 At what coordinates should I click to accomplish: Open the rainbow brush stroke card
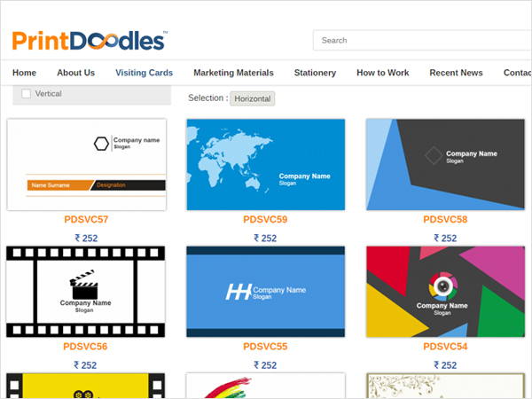pos(266,386)
